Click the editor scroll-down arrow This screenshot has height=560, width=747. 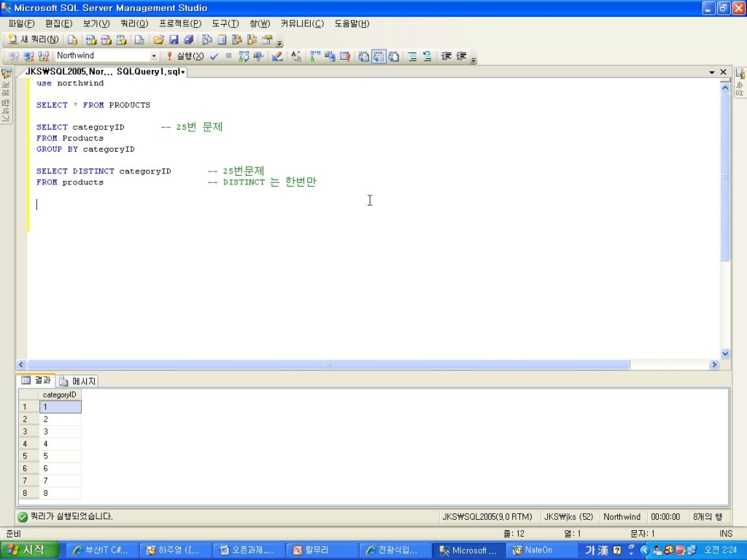725,354
